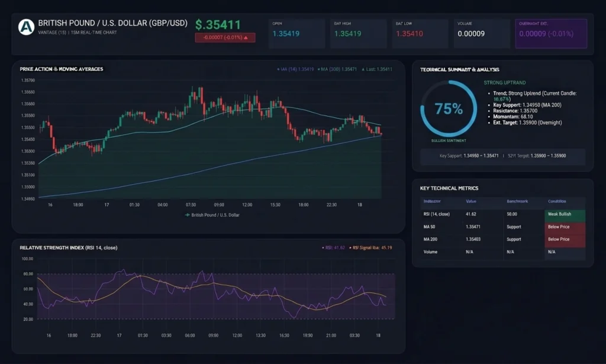Screen dimensions: 606x364
Task: Select the MA 200 row label
Action: pyautogui.click(x=431, y=240)
